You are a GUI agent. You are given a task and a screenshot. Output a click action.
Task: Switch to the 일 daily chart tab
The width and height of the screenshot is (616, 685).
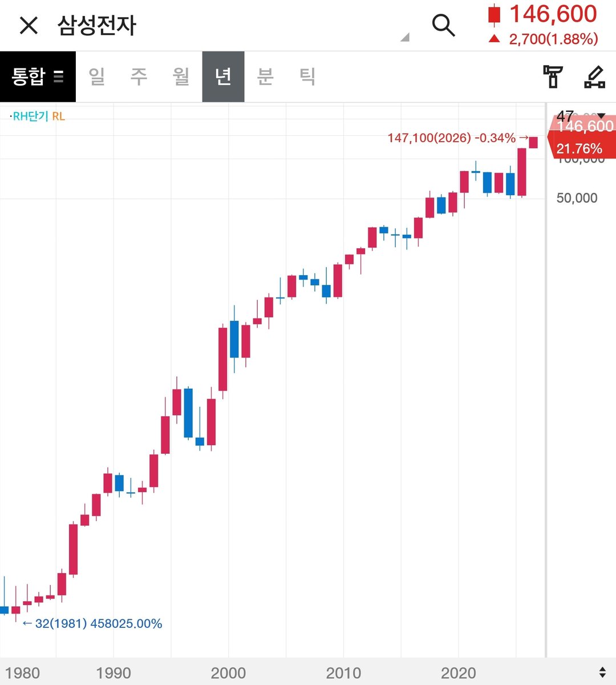click(97, 76)
